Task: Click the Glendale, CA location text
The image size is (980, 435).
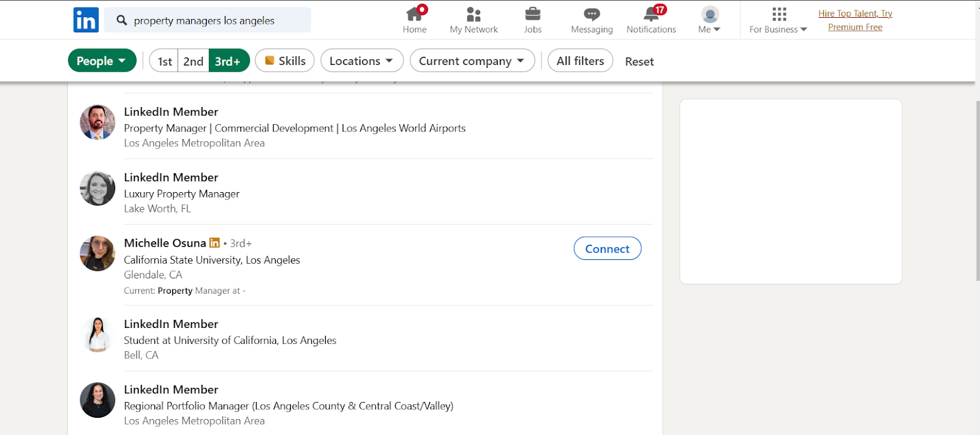Action: [153, 275]
